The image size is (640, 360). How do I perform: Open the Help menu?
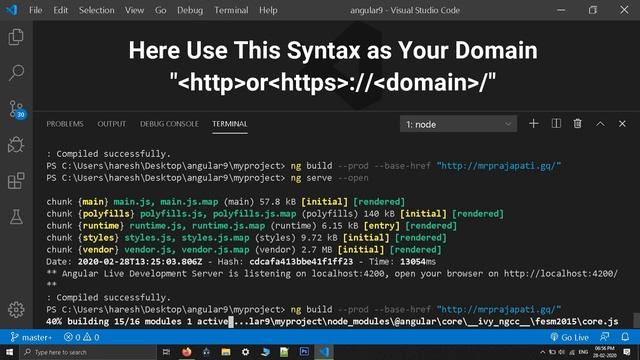268,10
